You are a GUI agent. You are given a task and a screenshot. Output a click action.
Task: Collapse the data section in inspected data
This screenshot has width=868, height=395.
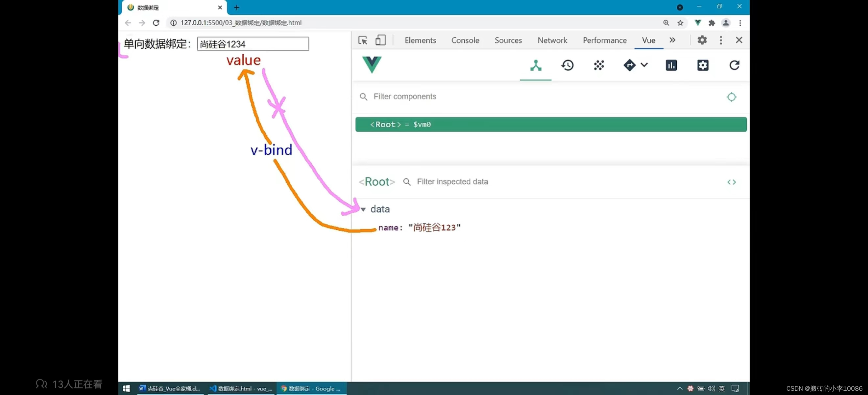pyautogui.click(x=363, y=209)
